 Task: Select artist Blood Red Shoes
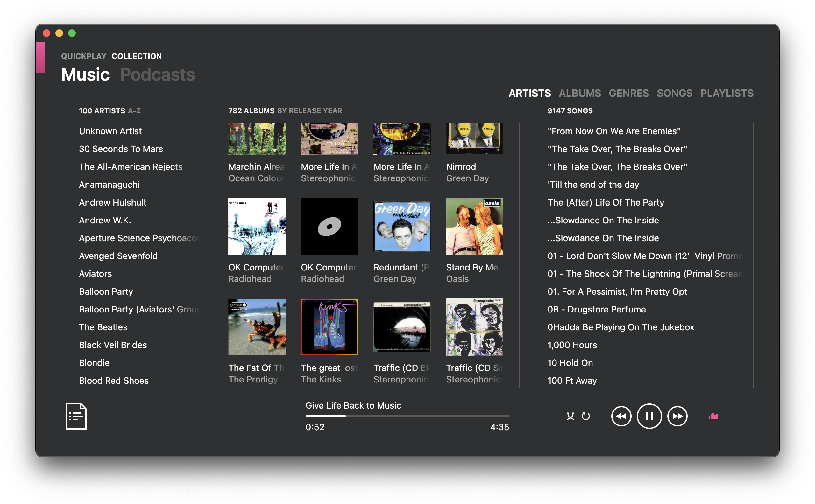coord(114,381)
